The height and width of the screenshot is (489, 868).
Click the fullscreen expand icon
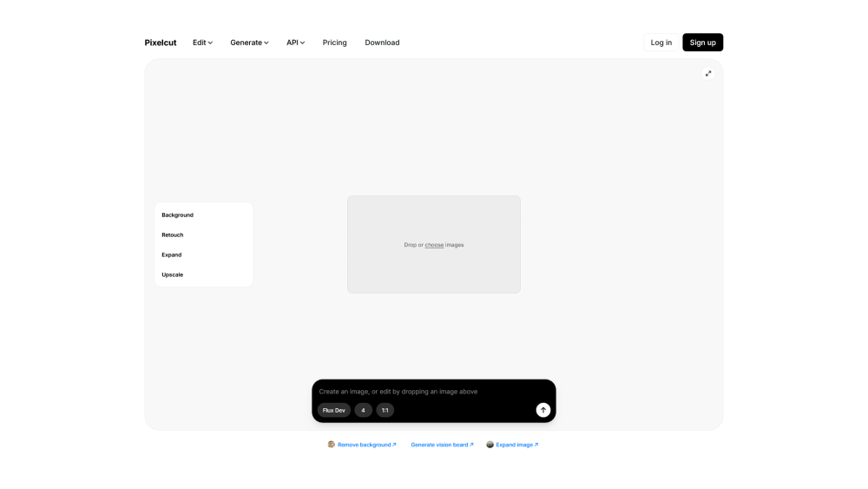click(708, 74)
